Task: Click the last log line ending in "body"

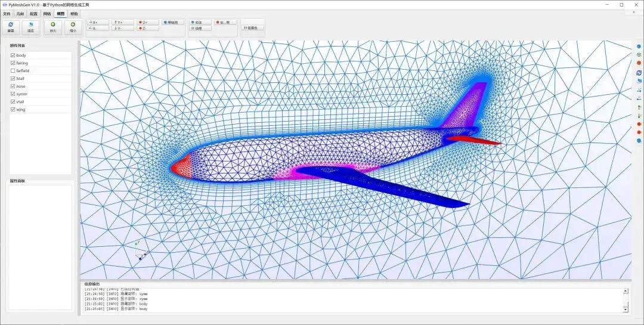Action: (x=116, y=308)
